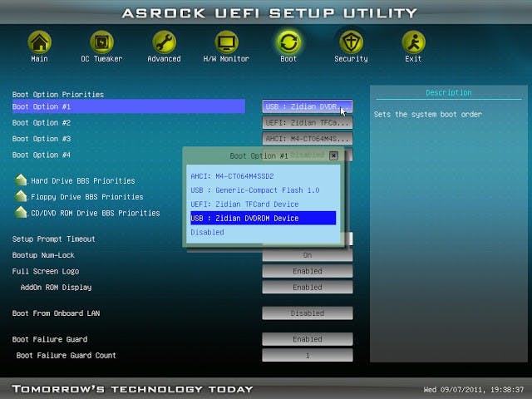Change the Full Screen Logo Enabled value
Image resolution: width=532 pixels, height=399 pixels.
[308, 271]
